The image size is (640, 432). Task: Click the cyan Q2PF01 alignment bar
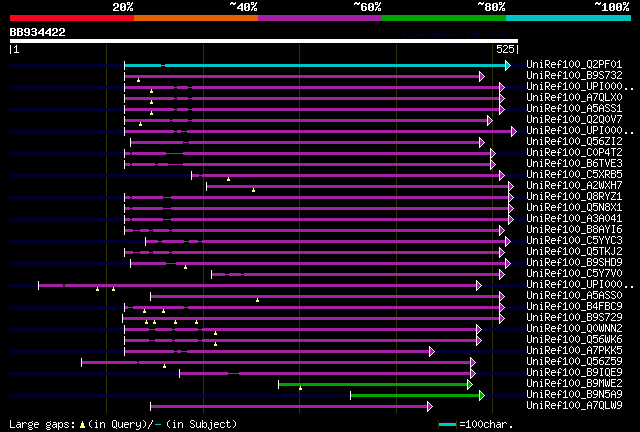(x=315, y=65)
